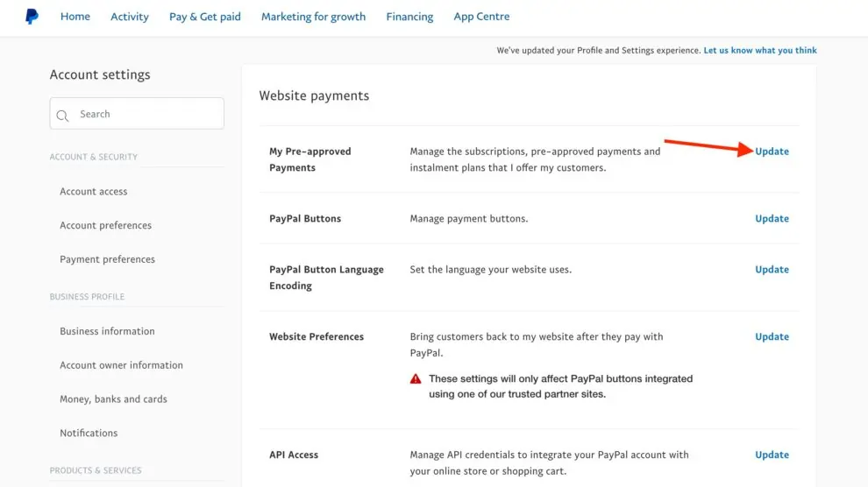The width and height of the screenshot is (868, 487).
Task: Click the trusted partner sites warning text
Action: click(561, 386)
